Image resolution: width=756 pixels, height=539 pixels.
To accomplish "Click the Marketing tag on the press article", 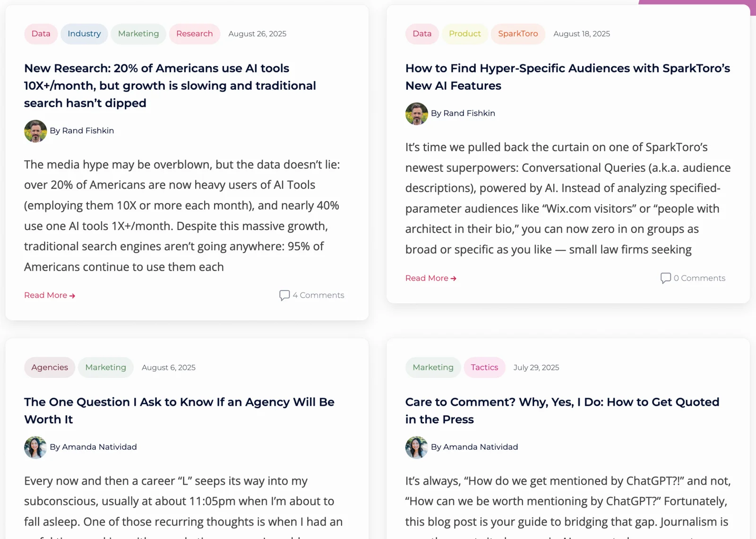I will 433,367.
